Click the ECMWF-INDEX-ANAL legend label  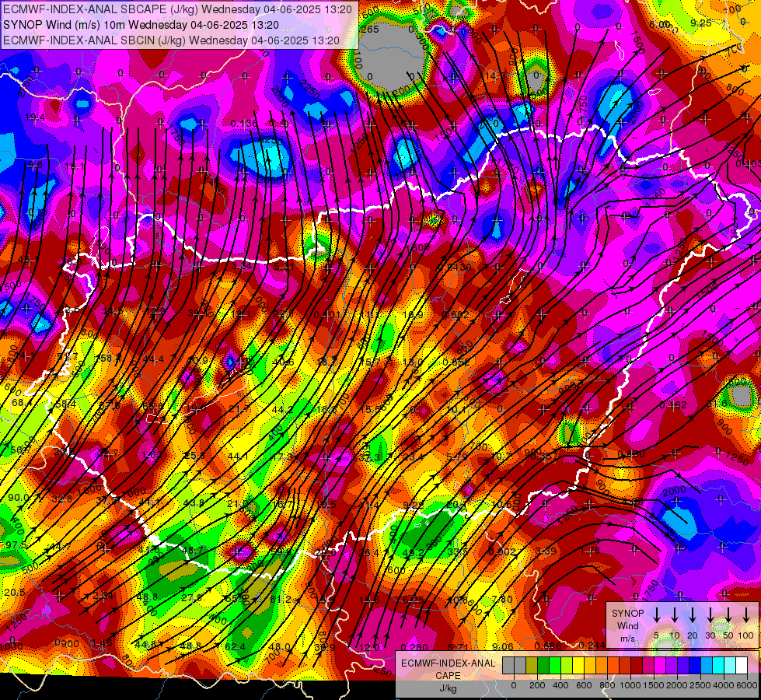click(x=448, y=663)
